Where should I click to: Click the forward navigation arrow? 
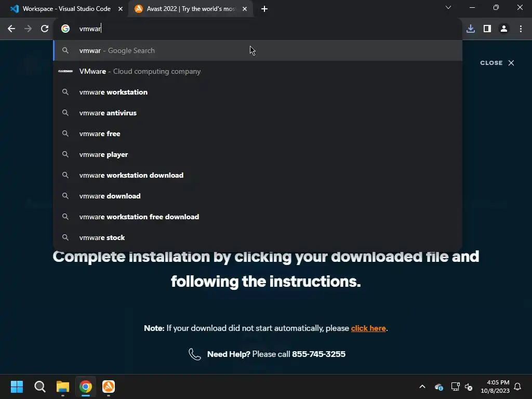28,29
